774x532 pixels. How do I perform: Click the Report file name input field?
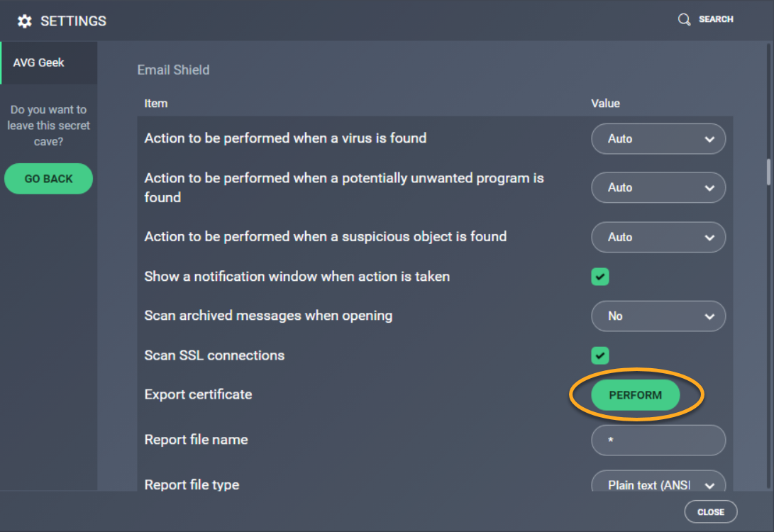pyautogui.click(x=658, y=440)
